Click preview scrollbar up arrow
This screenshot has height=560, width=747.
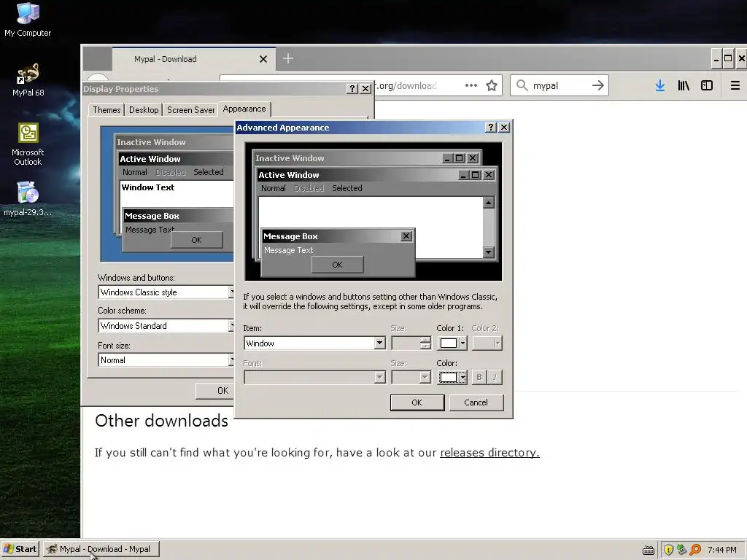point(488,203)
